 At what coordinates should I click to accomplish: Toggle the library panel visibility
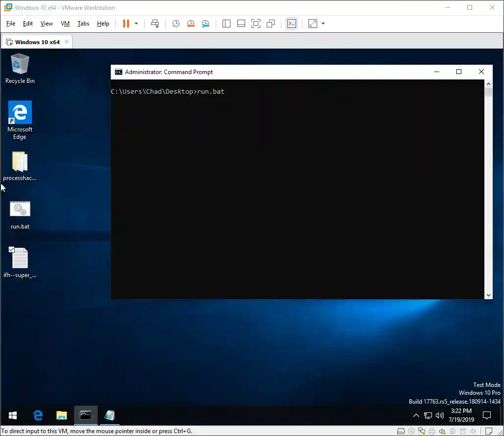tap(226, 23)
